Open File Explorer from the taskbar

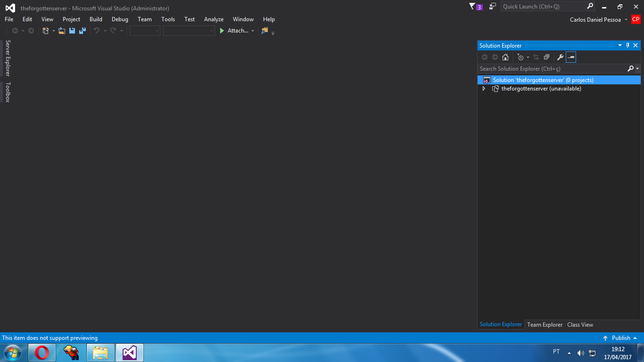pyautogui.click(x=100, y=353)
